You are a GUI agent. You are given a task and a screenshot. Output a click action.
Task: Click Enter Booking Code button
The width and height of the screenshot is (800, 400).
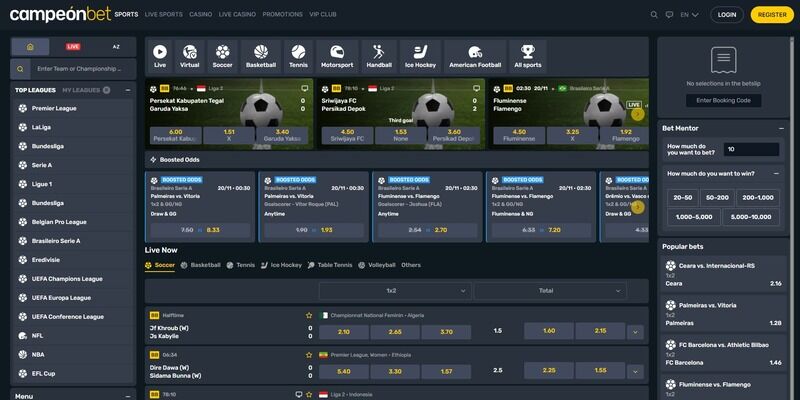click(x=724, y=100)
